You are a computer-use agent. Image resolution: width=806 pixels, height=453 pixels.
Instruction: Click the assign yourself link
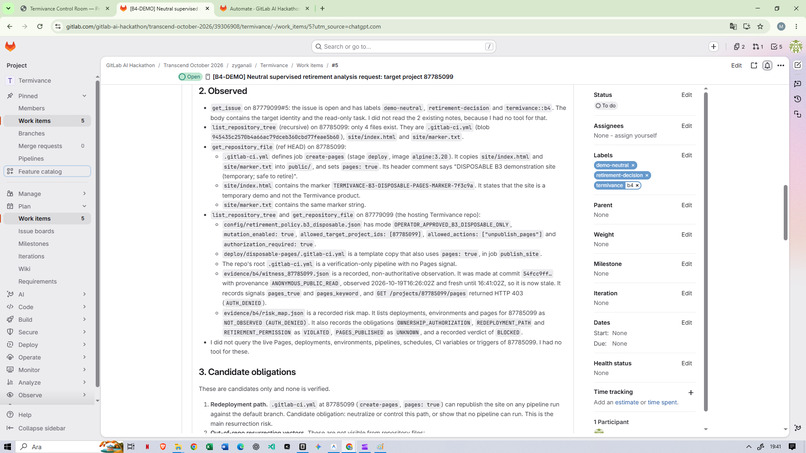coord(634,136)
